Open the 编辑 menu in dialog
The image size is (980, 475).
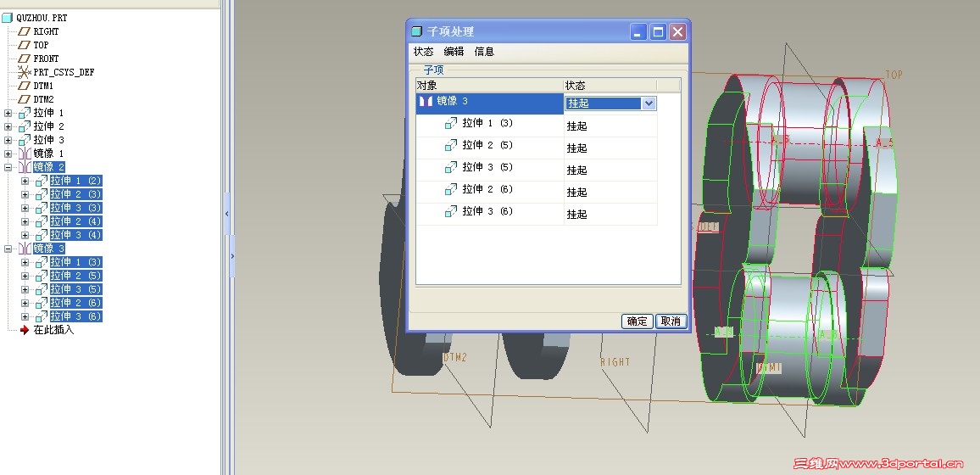[x=454, y=52]
